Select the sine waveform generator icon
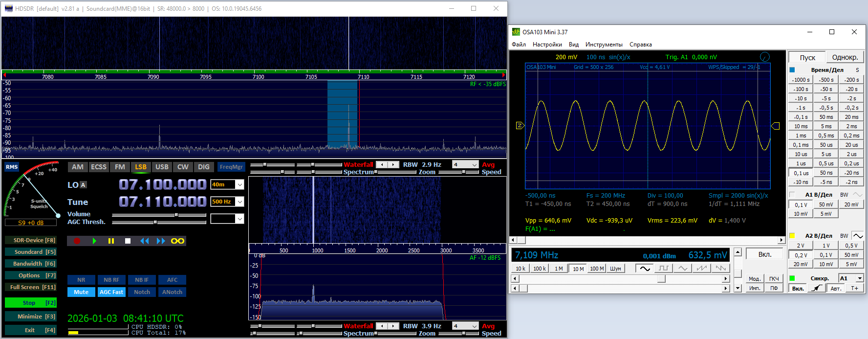 (x=645, y=269)
